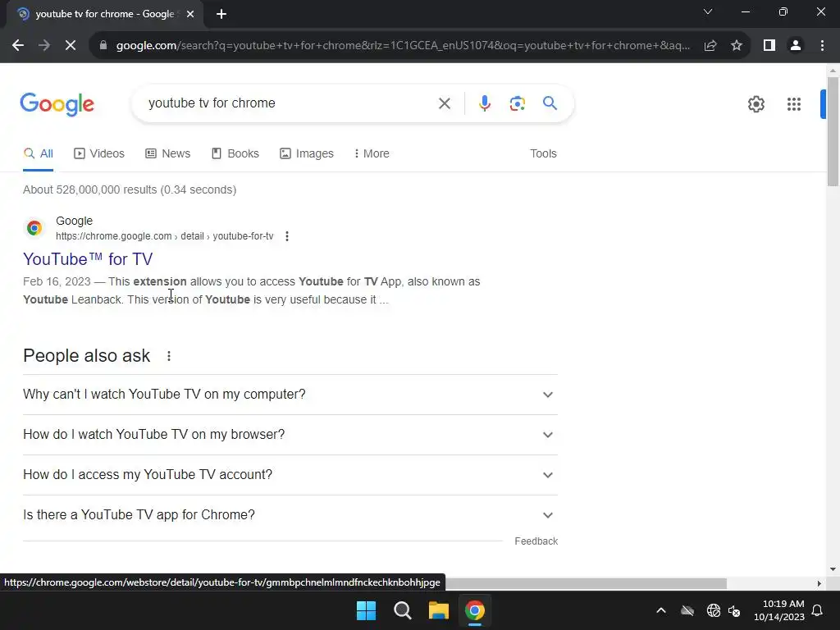The width and height of the screenshot is (840, 630).
Task: Open the Windows Start menu
Action: 367,610
